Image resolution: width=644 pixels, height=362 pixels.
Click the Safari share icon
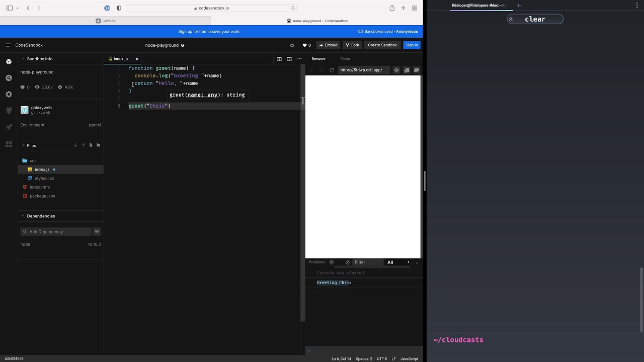pos(392,8)
